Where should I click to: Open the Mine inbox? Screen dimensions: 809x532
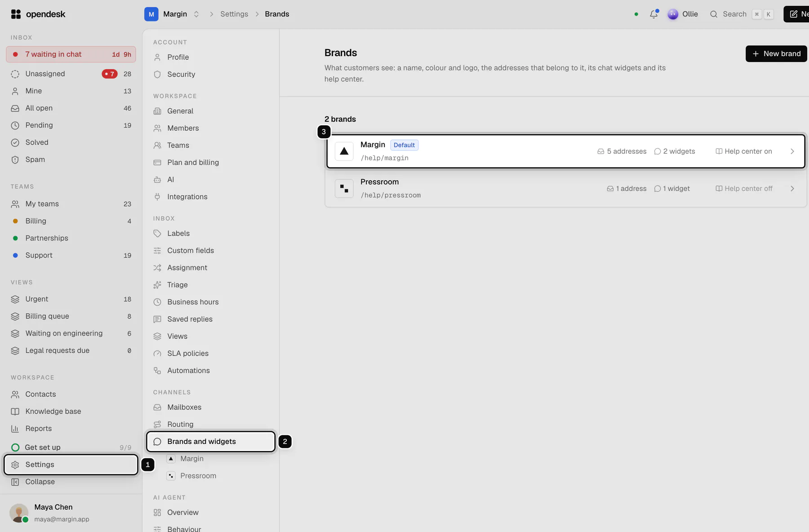(x=71, y=91)
